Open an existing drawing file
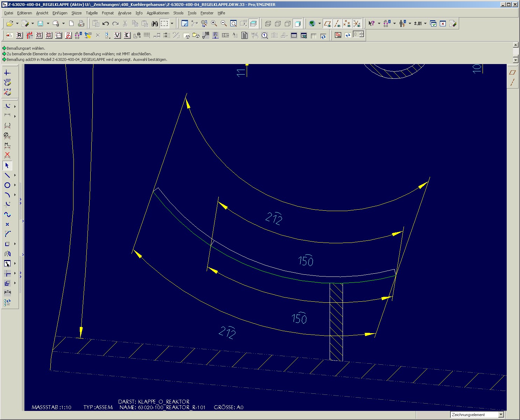Image resolution: width=520 pixels, height=420 pixels. 9,23
